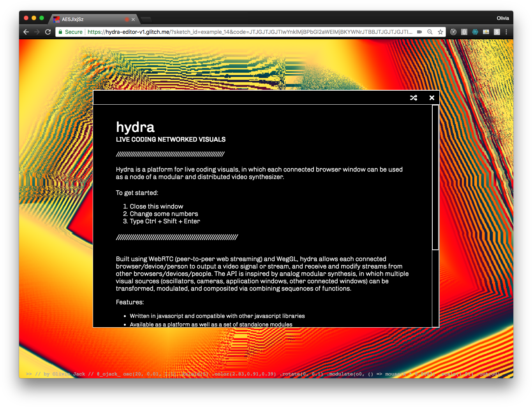
Task: Open a new tab with the new-tab button
Action: pyautogui.click(x=146, y=19)
